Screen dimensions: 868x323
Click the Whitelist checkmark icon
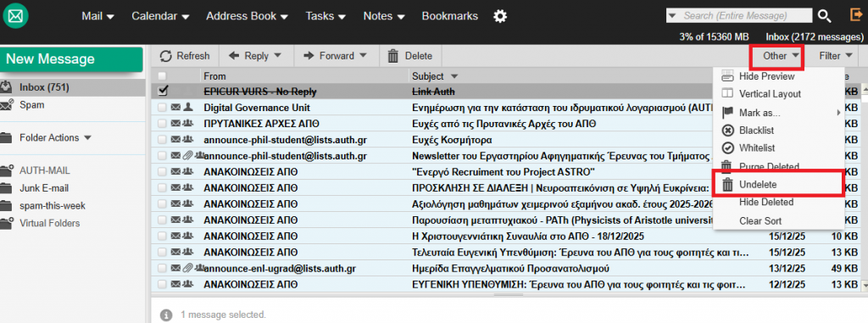point(728,148)
